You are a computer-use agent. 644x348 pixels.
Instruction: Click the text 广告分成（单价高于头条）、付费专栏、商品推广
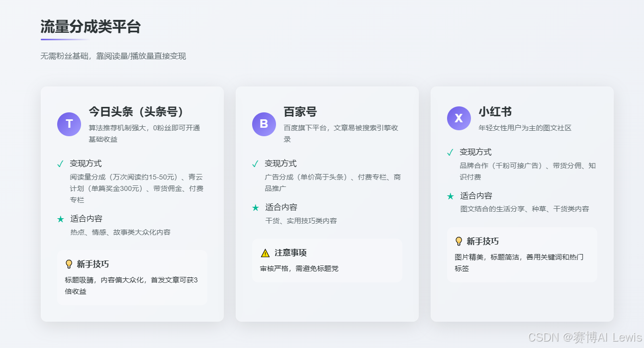pos(333,183)
